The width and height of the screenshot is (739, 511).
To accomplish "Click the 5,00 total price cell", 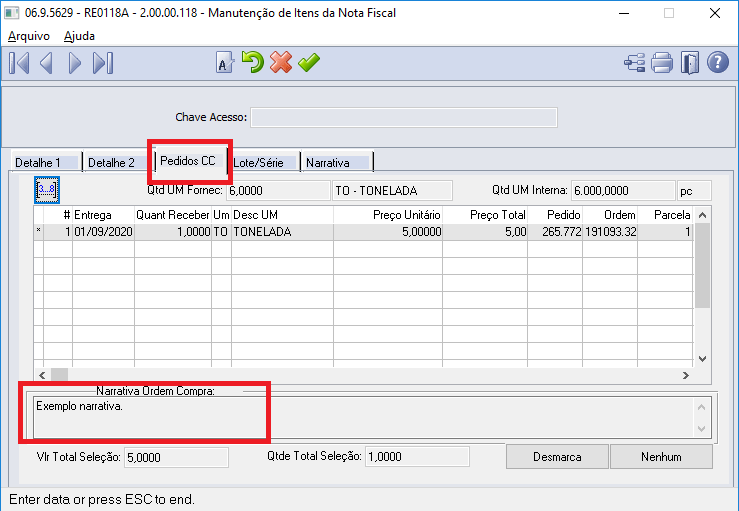I will coord(485,231).
